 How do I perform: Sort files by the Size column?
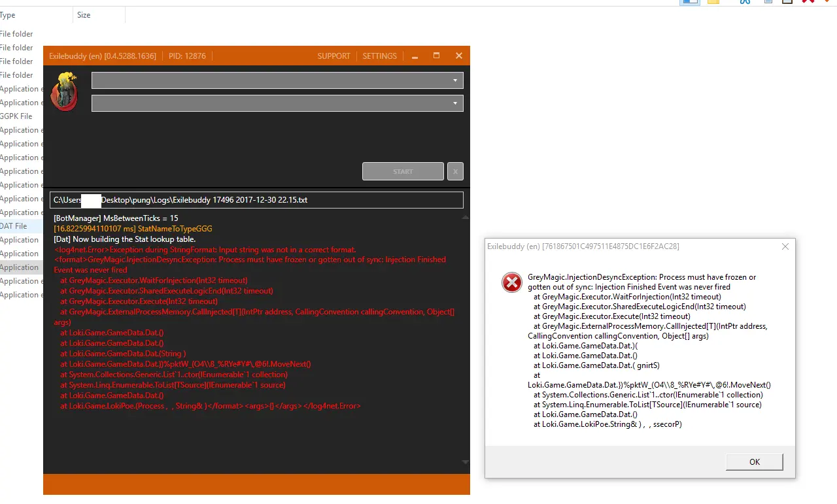click(84, 15)
